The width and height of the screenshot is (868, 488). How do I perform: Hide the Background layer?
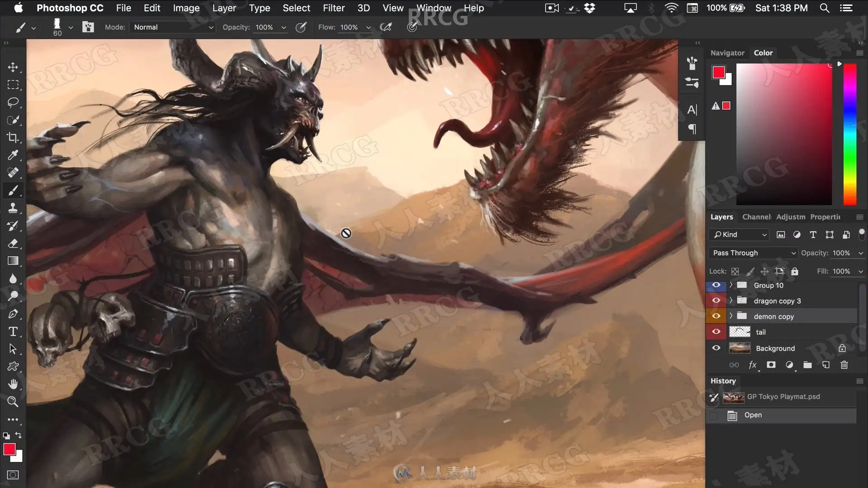tap(716, 348)
